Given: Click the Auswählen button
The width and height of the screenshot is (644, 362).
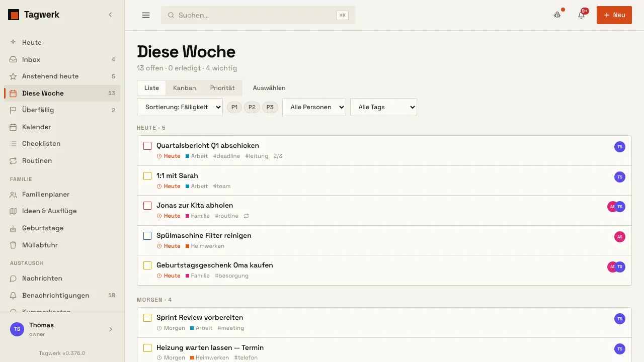Looking at the screenshot, I should point(269,88).
